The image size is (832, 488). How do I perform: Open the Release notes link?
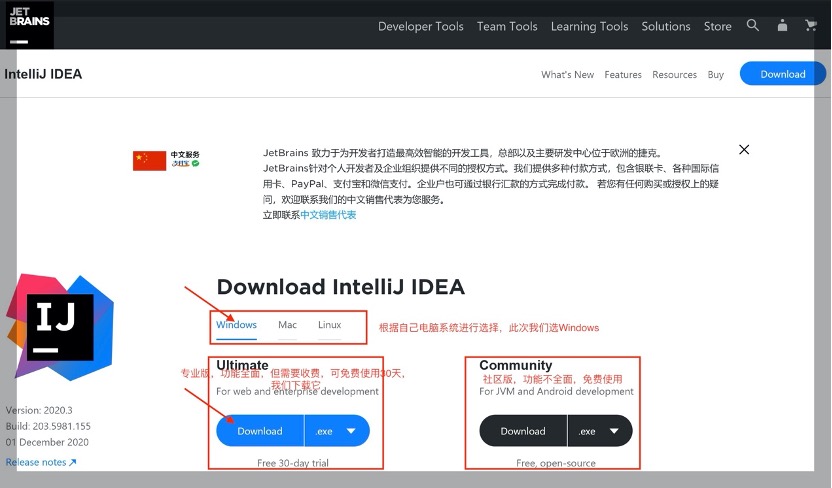(x=41, y=462)
